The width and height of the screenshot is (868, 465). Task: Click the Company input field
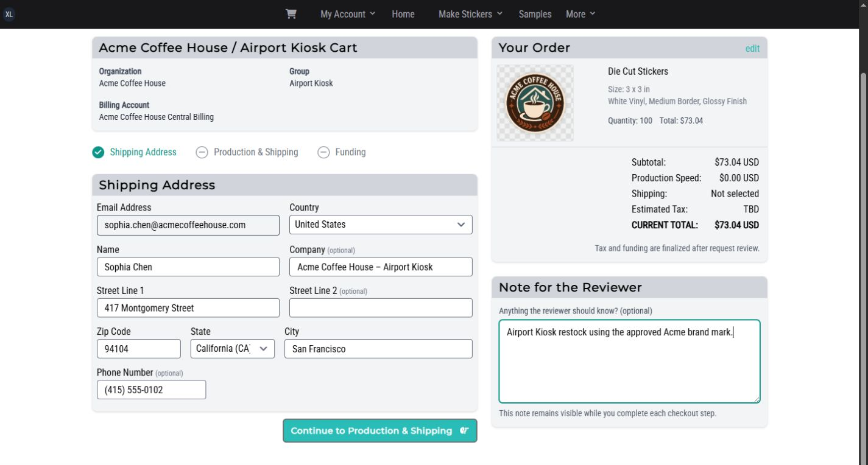coord(381,267)
